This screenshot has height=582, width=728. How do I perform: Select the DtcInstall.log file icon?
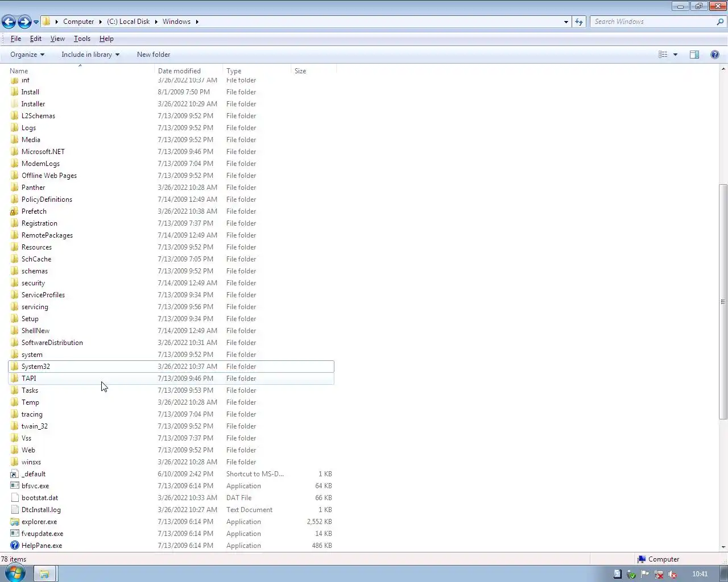tap(15, 510)
